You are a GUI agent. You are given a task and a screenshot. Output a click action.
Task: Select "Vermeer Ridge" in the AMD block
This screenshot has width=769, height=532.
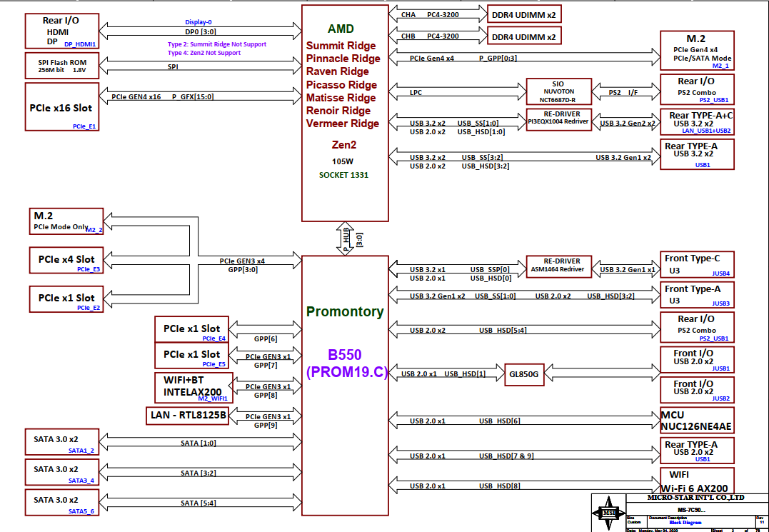[x=343, y=123]
